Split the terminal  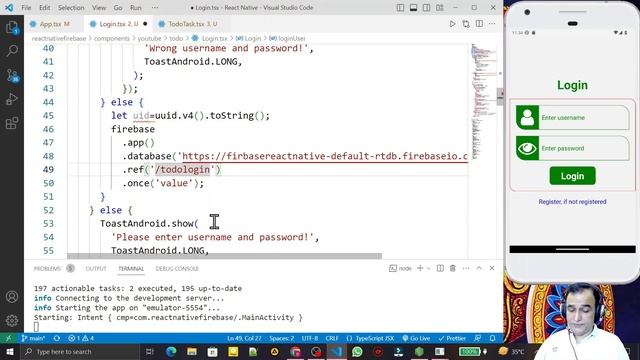click(440, 268)
